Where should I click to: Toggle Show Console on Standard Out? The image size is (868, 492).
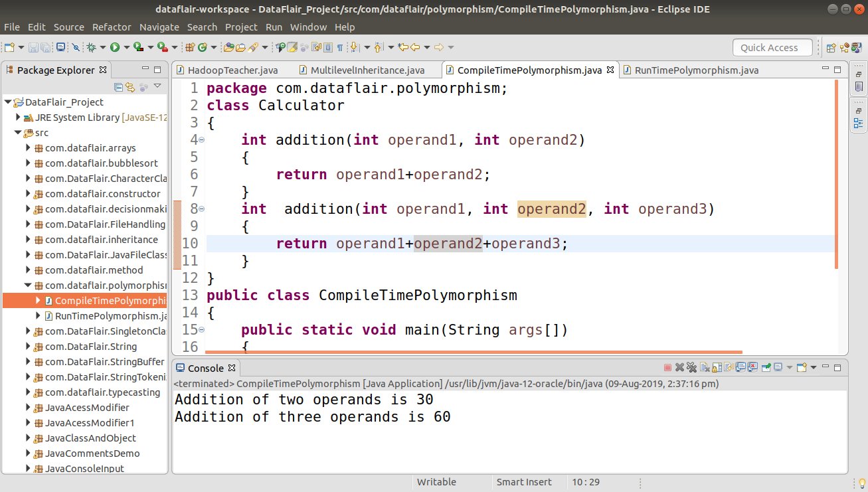coord(740,367)
